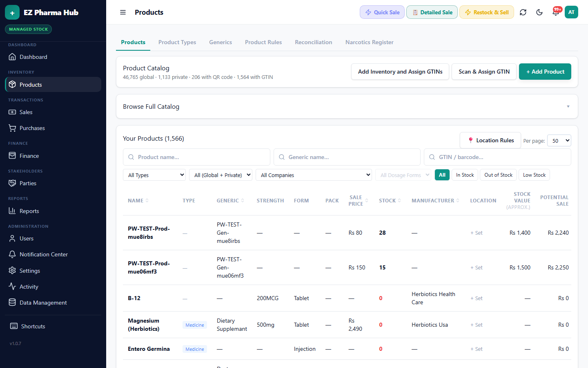Click Scan & Assign GTIN button

pyautogui.click(x=484, y=72)
